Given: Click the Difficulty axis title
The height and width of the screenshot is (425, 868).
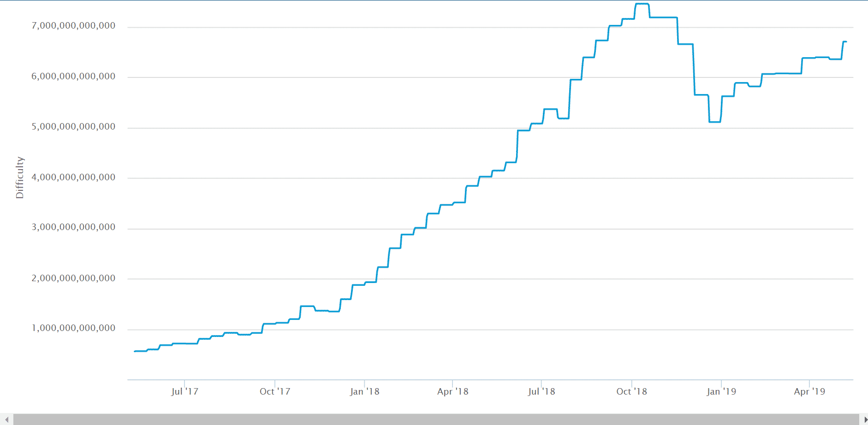Looking at the screenshot, I should [19, 177].
